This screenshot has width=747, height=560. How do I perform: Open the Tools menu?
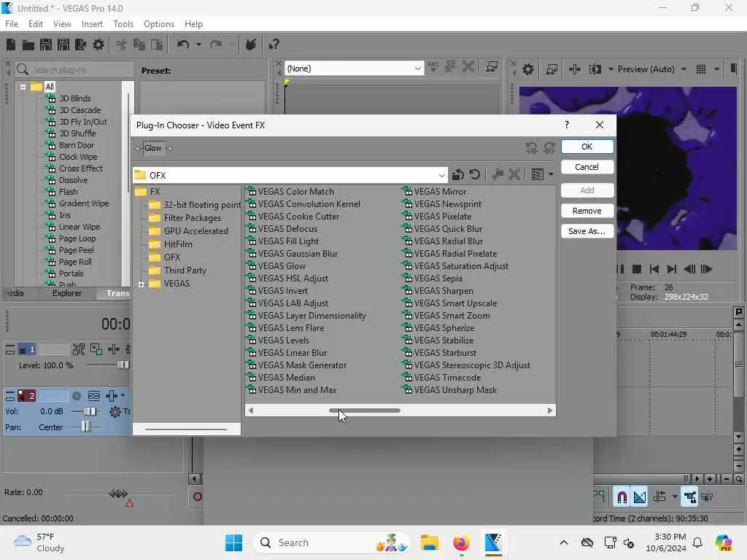point(123,24)
